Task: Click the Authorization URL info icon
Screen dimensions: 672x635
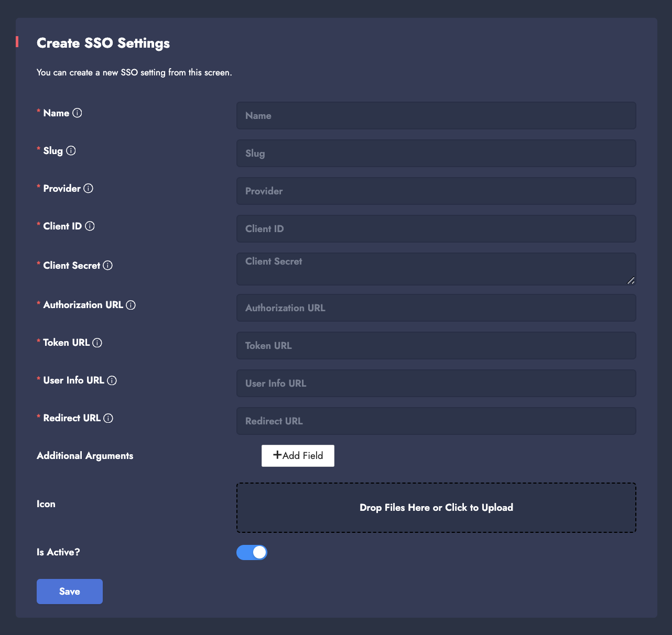Action: [x=131, y=305]
